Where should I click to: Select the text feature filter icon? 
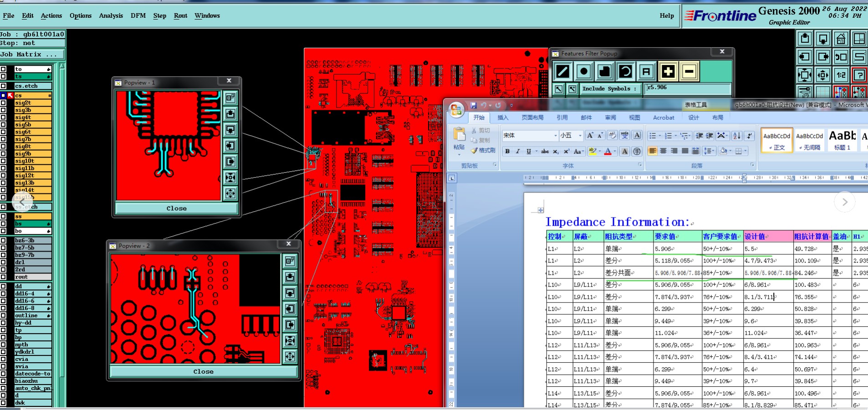[x=646, y=71]
